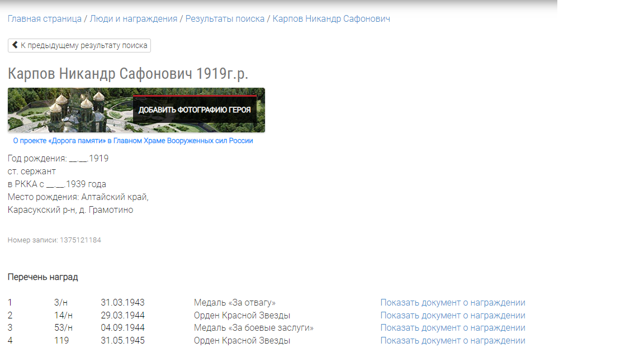Viewport: 644px width, 362px height.
Task: Return to the «Результаты поиска» breadcrumb
Action: (x=225, y=18)
